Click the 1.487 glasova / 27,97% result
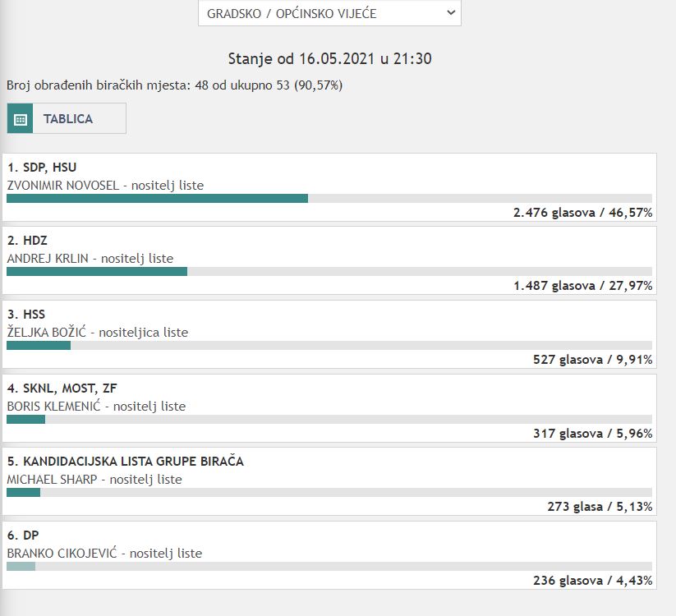Screen dimensions: 676x616 tap(582, 286)
